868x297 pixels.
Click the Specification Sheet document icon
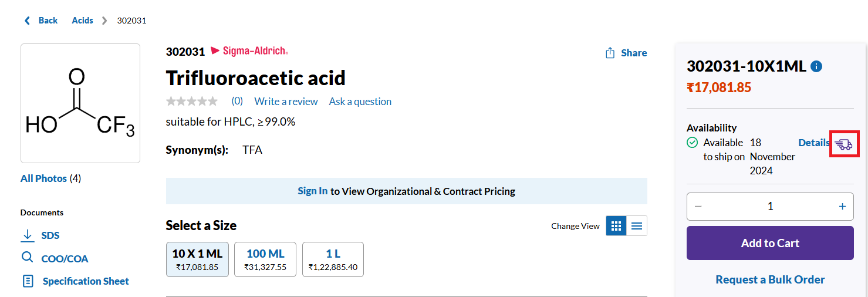[28, 281]
